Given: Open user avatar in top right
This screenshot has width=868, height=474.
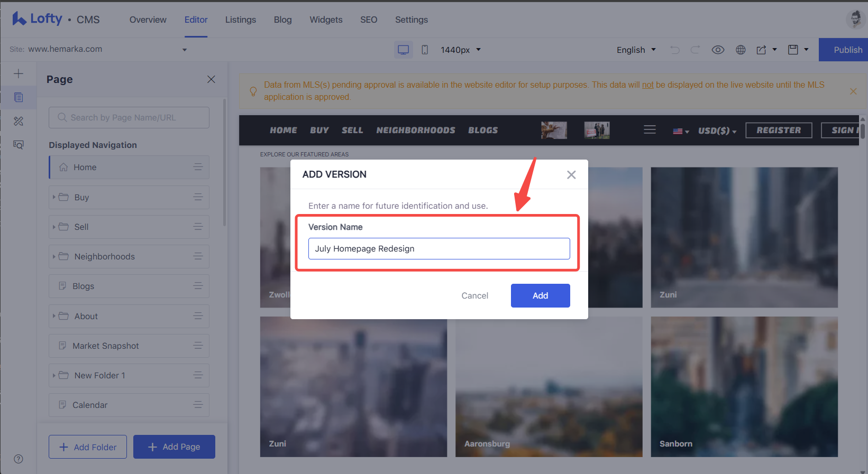Looking at the screenshot, I should click(855, 19).
